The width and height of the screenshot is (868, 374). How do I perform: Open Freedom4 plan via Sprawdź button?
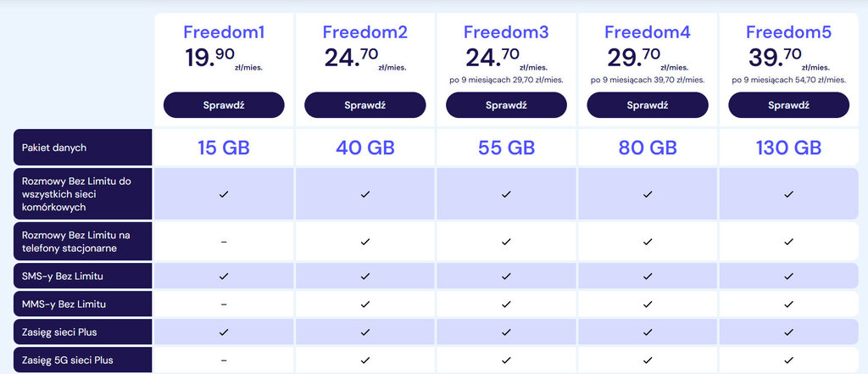(648, 105)
